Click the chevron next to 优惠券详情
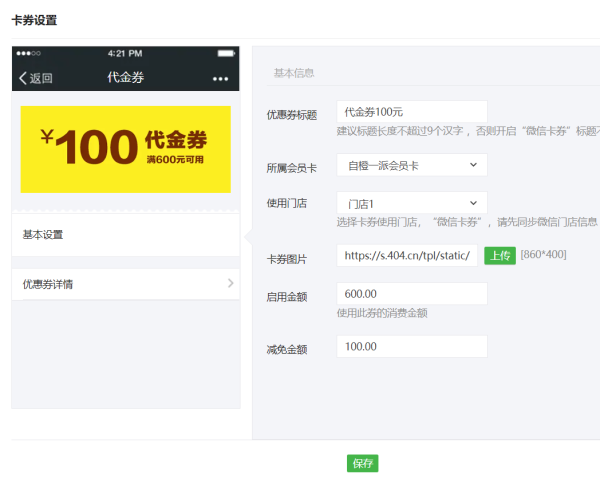The height and width of the screenshot is (478, 600). point(230,283)
